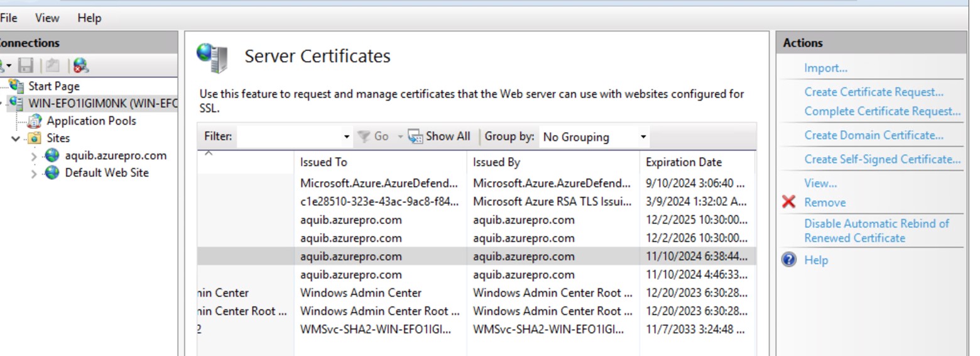Click into the Filter text field
980x356 pixels.
click(x=289, y=136)
